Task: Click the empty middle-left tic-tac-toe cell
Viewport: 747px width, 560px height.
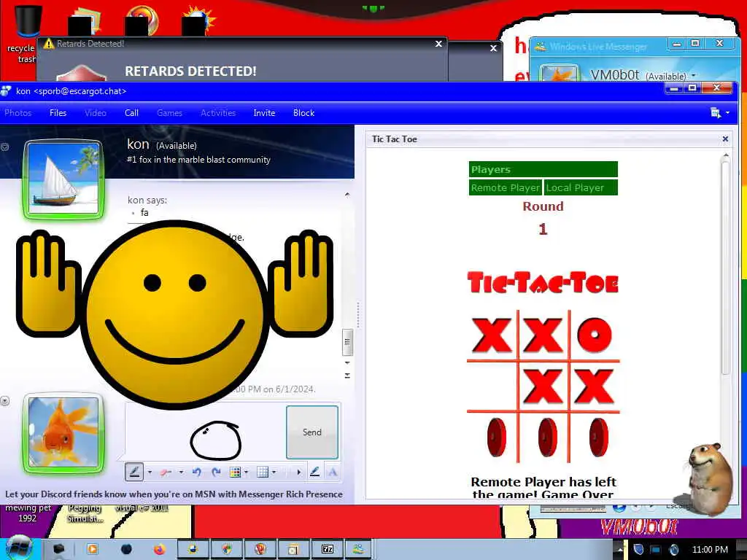Action: click(492, 386)
